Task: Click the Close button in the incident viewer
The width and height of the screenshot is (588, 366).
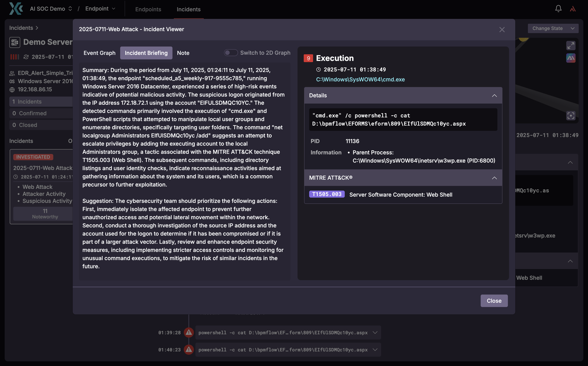Action: click(494, 301)
